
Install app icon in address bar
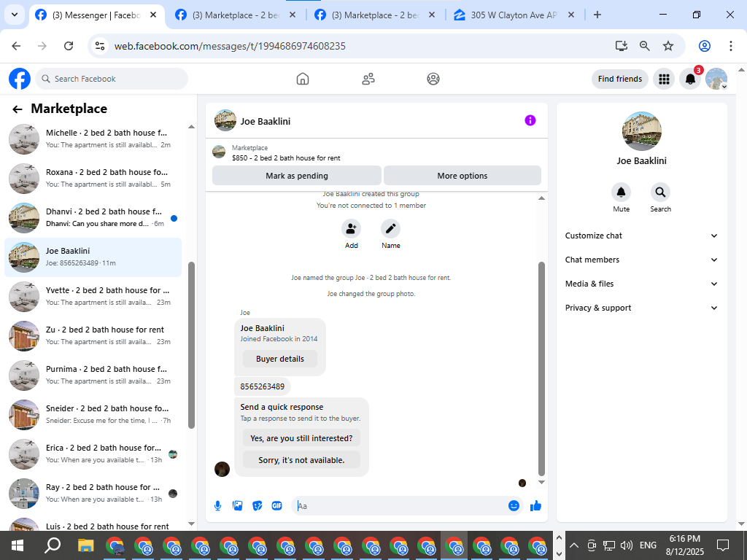pos(622,46)
